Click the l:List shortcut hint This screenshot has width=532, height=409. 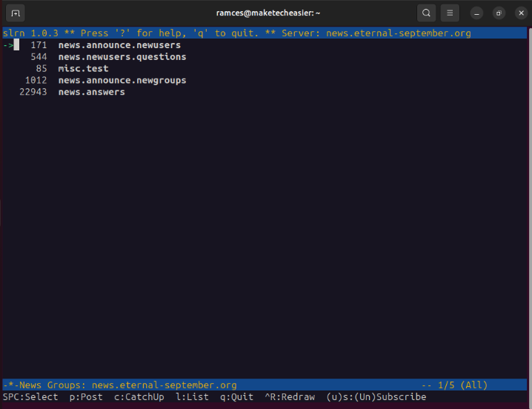192,397
